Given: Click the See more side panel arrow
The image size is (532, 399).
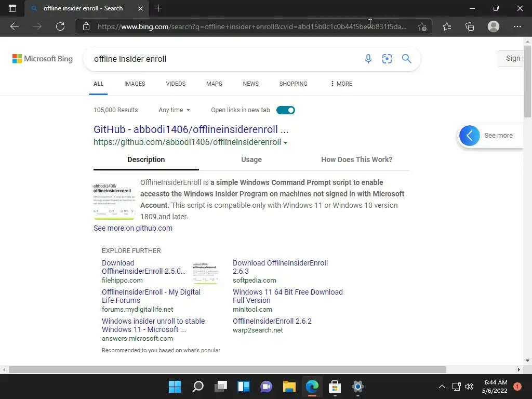Looking at the screenshot, I should click(470, 136).
